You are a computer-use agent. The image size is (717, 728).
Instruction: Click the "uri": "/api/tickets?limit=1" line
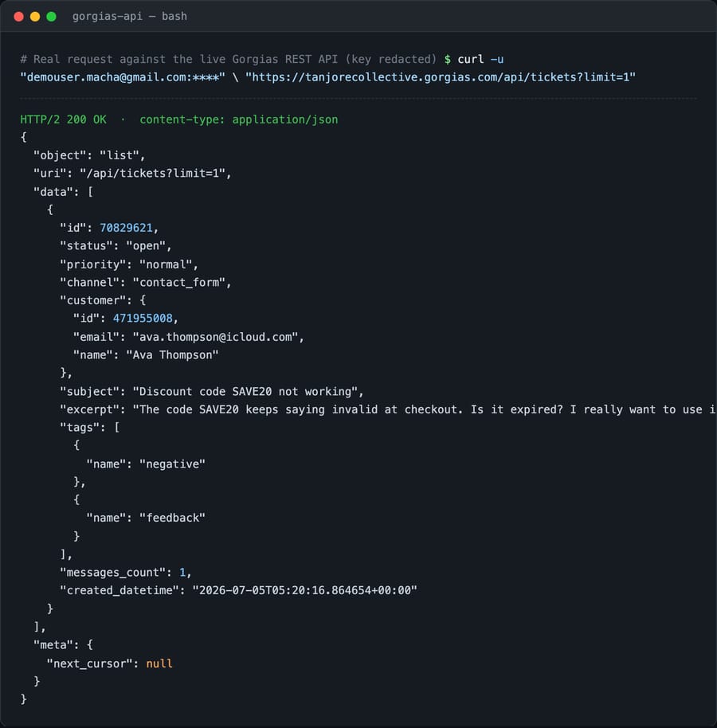(x=132, y=174)
